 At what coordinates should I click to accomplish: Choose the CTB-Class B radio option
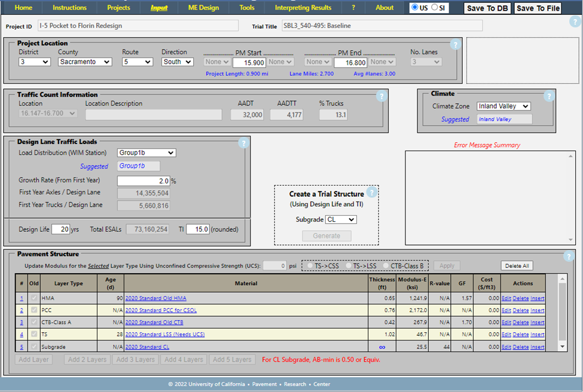386,265
